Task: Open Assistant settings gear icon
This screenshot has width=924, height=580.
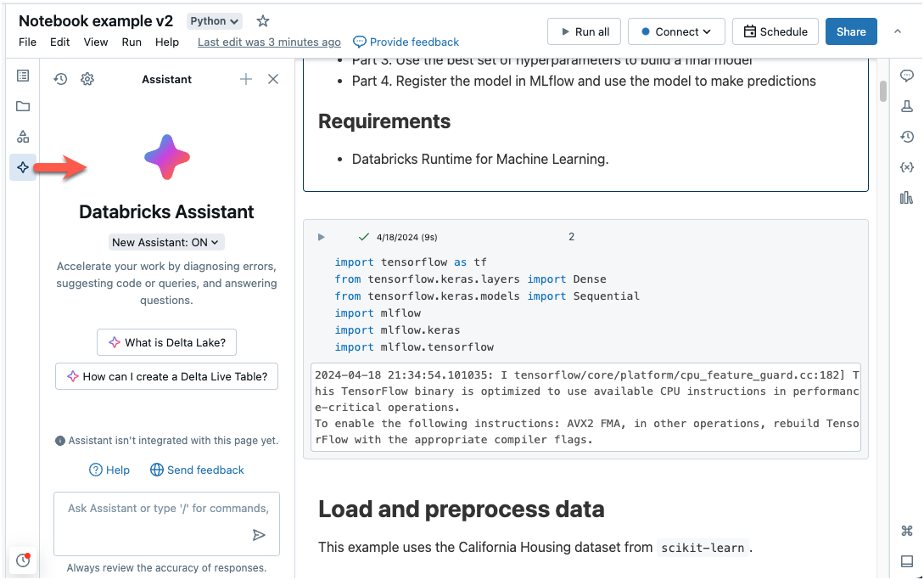Action: pyautogui.click(x=87, y=79)
